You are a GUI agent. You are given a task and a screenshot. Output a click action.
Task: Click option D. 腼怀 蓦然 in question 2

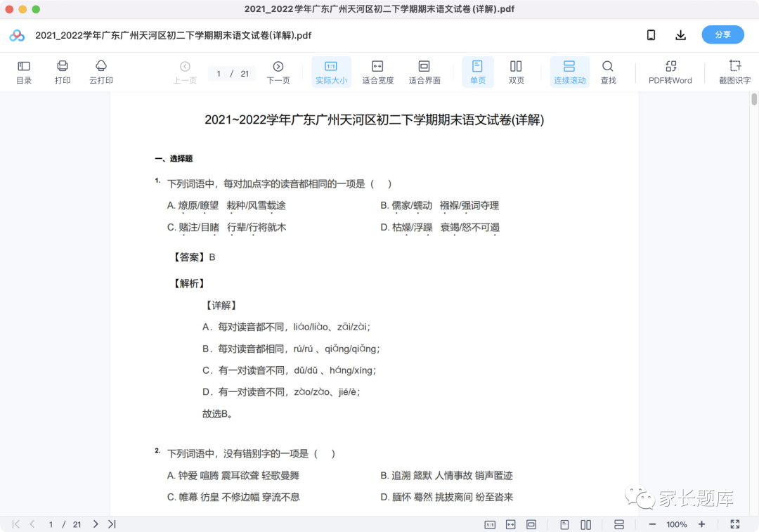(447, 497)
